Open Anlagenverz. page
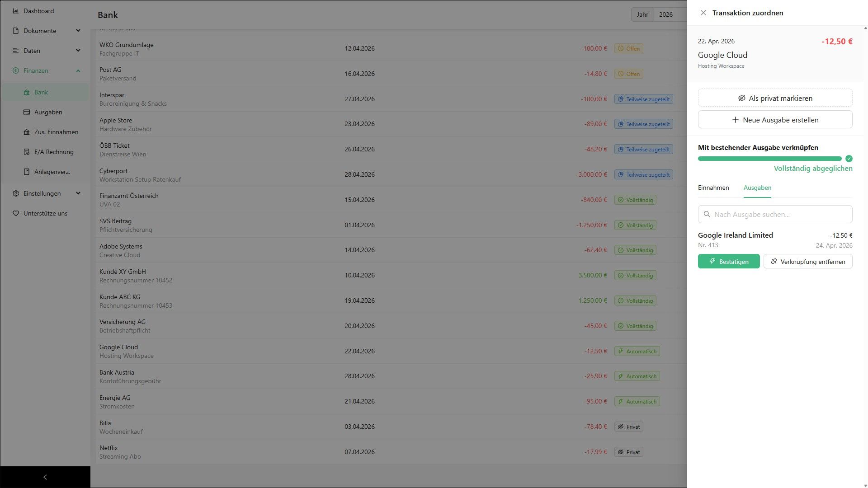This screenshot has height=488, width=868. [x=45, y=172]
